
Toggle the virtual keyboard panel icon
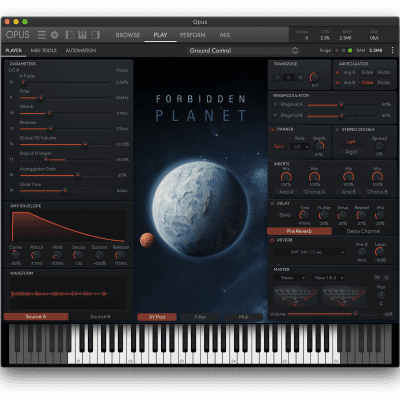tap(82, 35)
